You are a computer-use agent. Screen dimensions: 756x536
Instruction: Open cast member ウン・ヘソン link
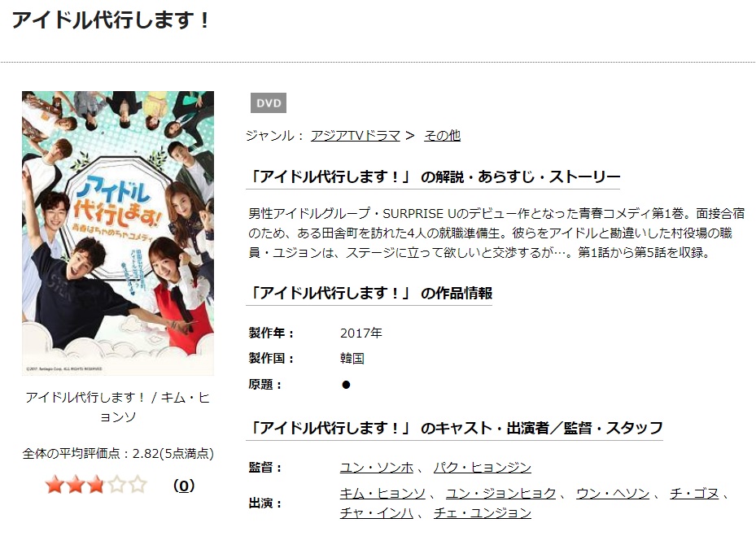(613, 494)
